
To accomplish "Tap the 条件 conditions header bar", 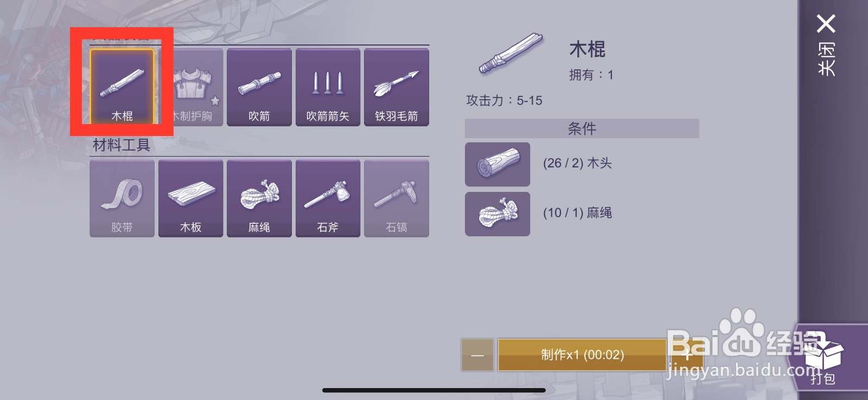I will pyautogui.click(x=582, y=128).
